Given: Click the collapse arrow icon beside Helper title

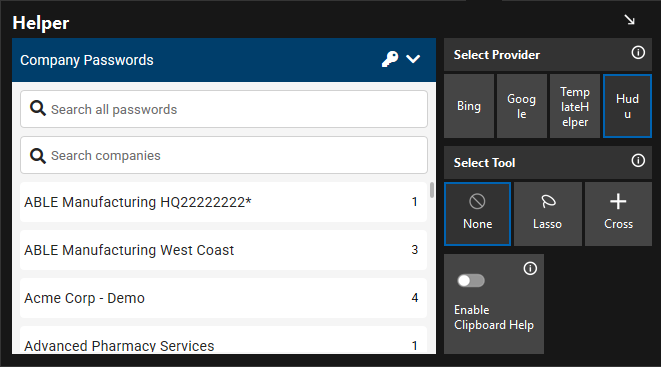Looking at the screenshot, I should click(x=630, y=20).
